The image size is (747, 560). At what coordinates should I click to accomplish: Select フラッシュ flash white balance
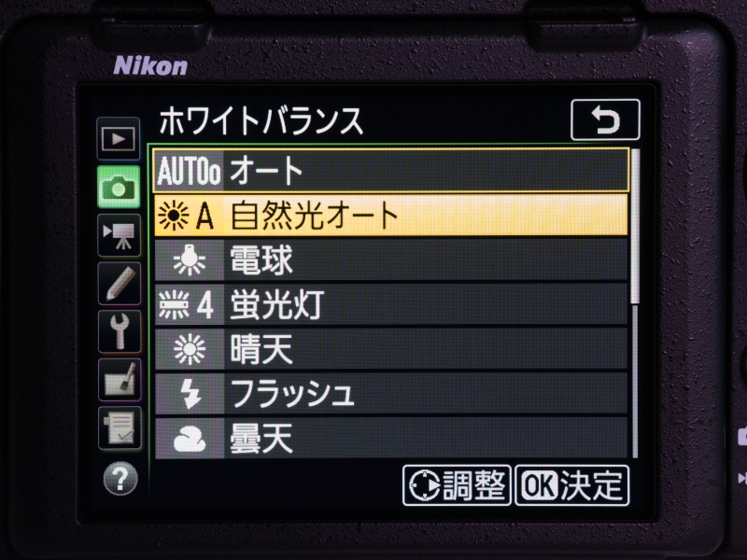point(391,393)
